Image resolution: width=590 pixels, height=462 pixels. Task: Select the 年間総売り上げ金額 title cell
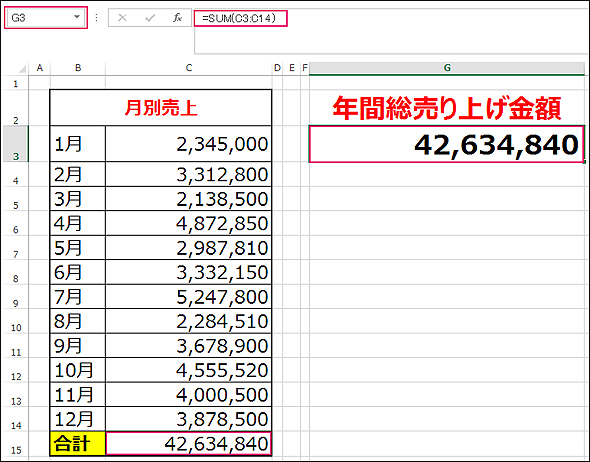[x=447, y=108]
